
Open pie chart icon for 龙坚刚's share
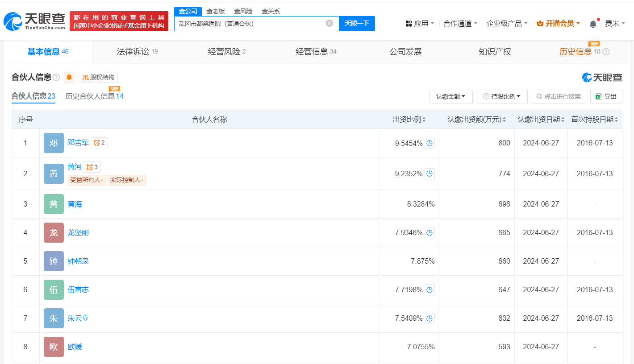tap(429, 232)
